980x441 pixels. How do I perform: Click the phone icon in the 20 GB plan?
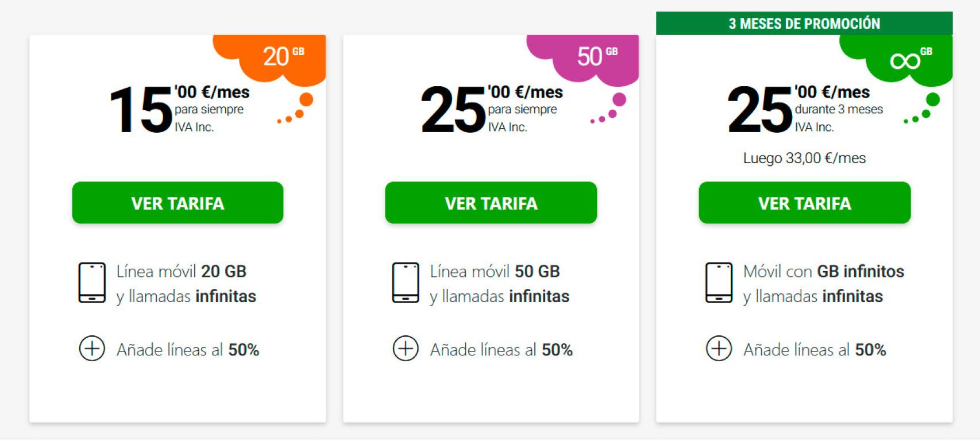tap(92, 283)
